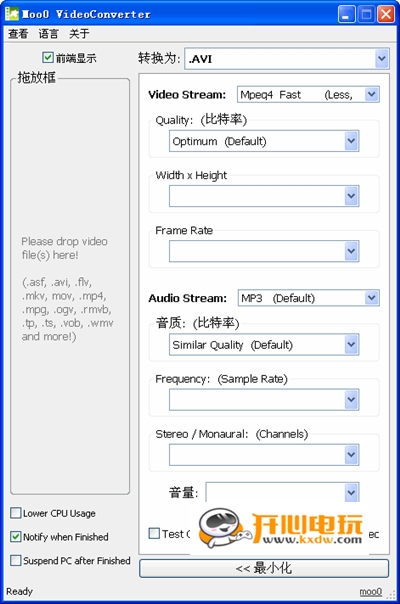400x604 pixels.
Task: Click the Moo0 VideoConverter title bar icon
Action: point(12,14)
